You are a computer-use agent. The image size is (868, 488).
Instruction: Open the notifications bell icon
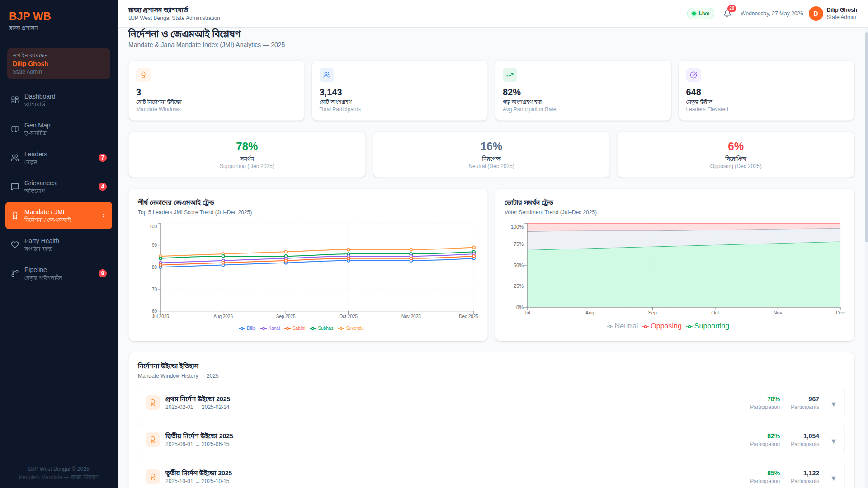pyautogui.click(x=727, y=14)
